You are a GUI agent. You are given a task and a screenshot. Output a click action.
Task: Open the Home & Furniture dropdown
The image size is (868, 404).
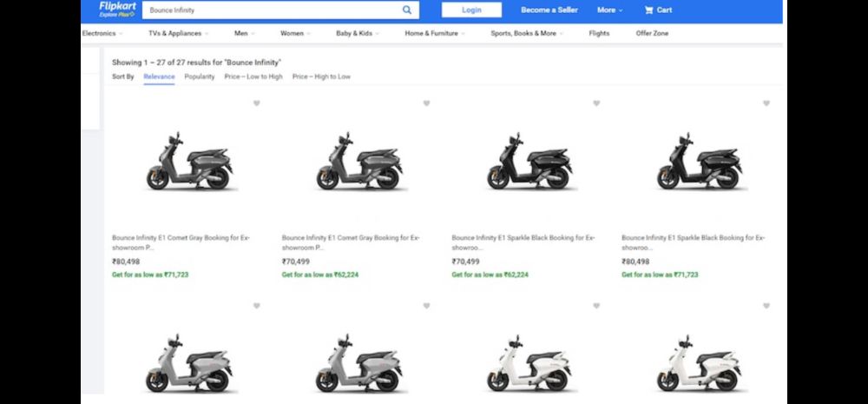434,34
